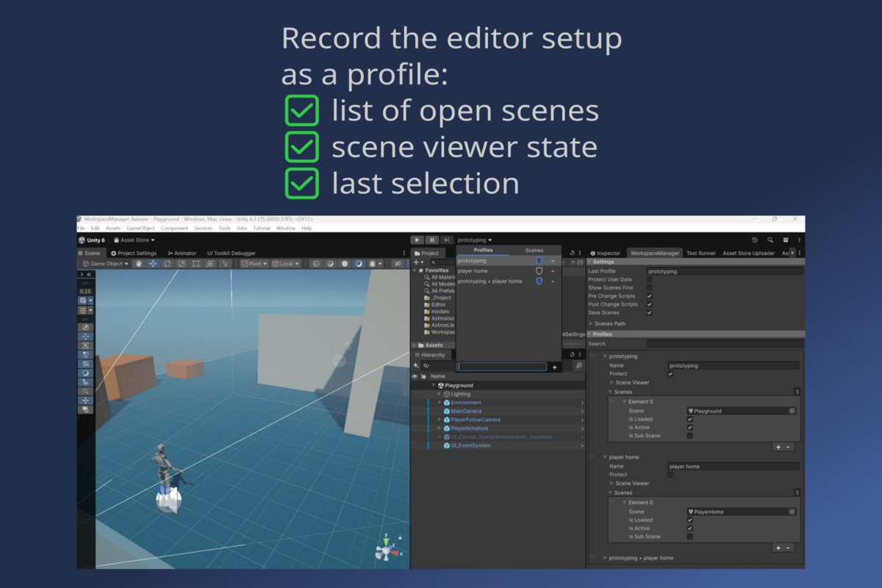Open Undo History clock icon
Viewport: 882px width, 588px height.
(755, 240)
